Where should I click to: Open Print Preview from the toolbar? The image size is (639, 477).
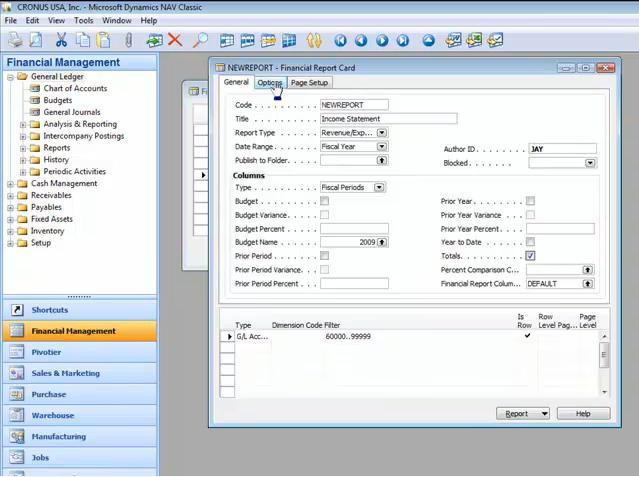pyautogui.click(x=36, y=40)
